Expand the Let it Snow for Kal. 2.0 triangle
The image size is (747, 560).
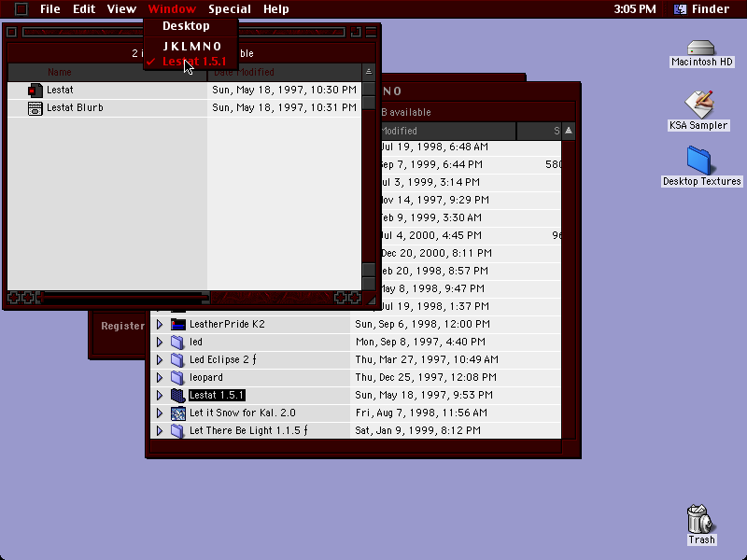(160, 413)
